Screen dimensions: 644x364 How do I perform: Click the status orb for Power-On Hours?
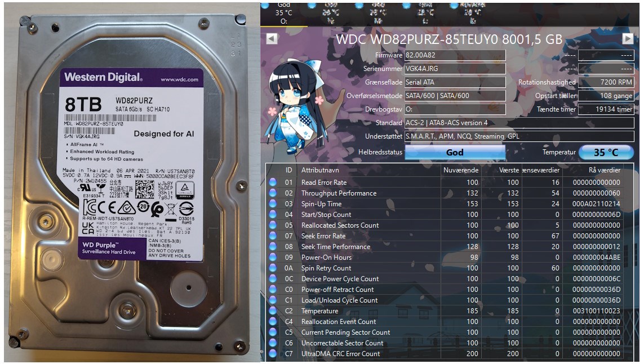pos(273,257)
